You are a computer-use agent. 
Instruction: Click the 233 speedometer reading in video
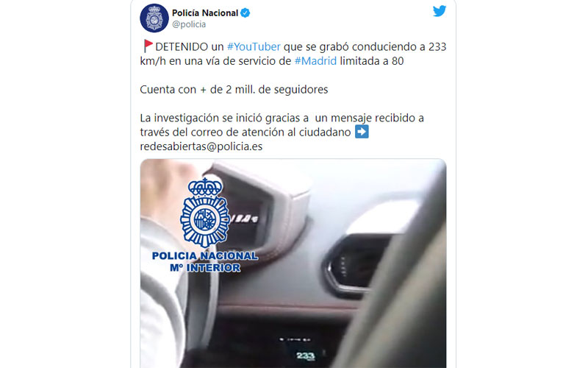point(305,355)
